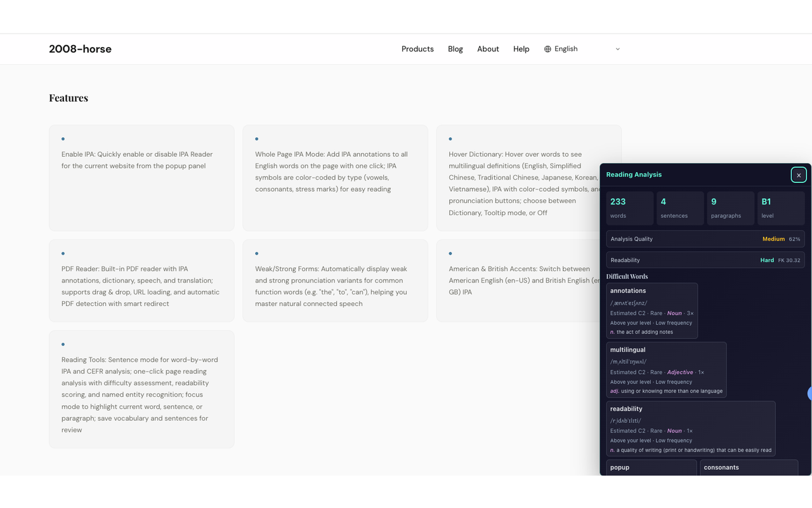Click the "Difficult Words" section heading

tap(627, 276)
